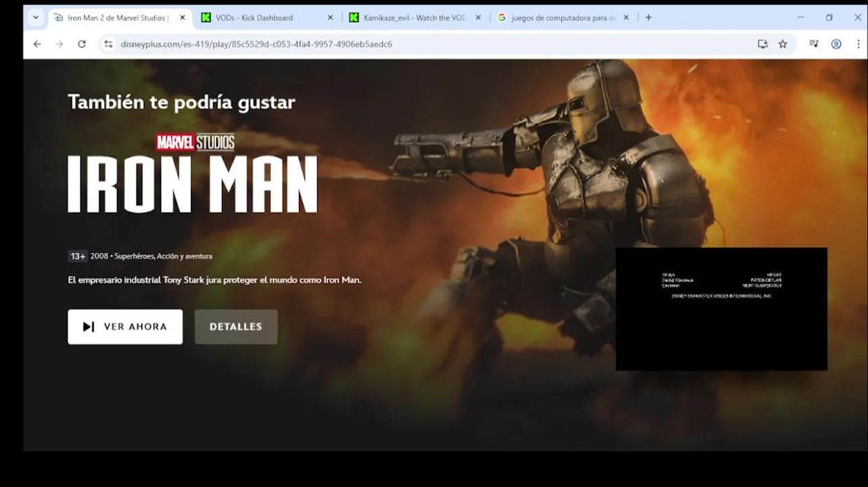Close the VODs - Kick Dashboard tab
Image resolution: width=868 pixels, height=487 pixels.
330,18
